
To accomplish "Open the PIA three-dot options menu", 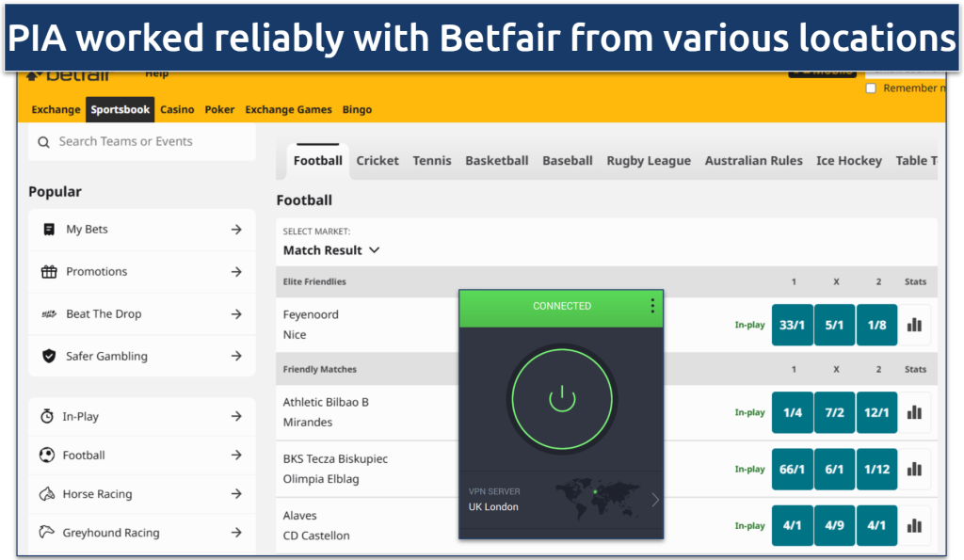I will 652,306.
